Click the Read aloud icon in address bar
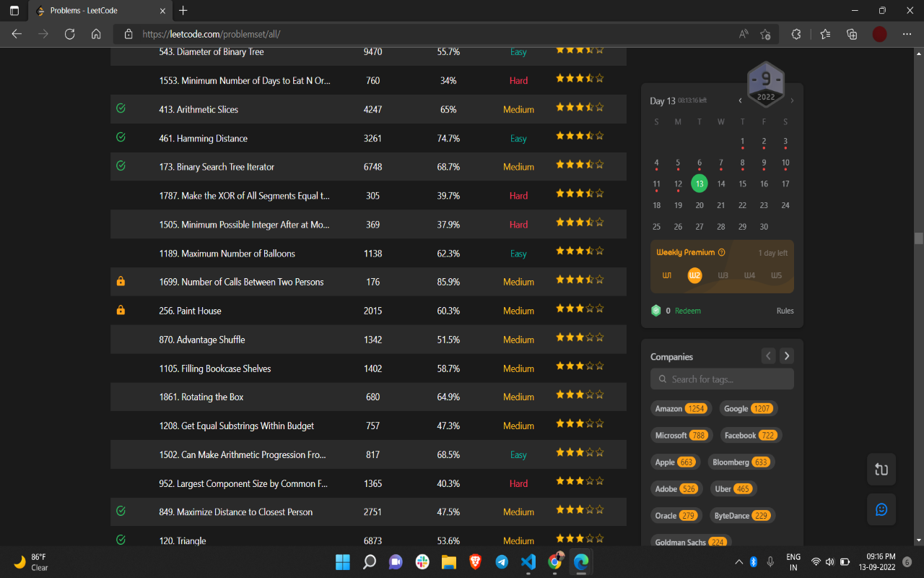 [x=744, y=34]
